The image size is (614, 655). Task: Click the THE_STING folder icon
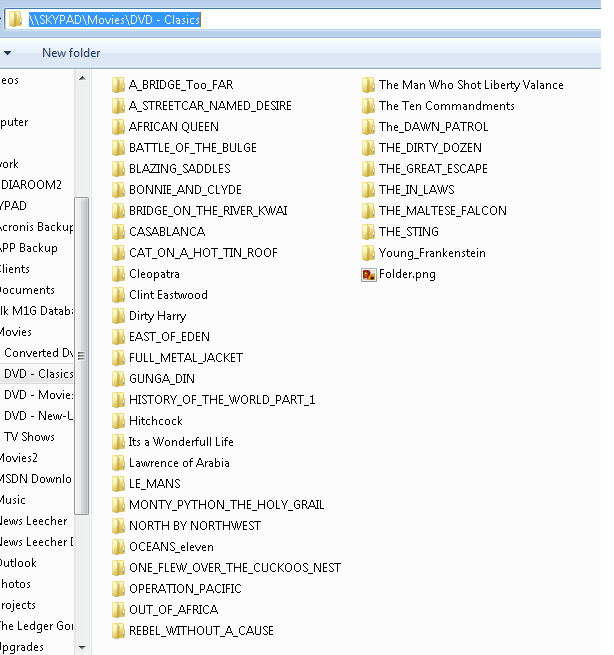pos(368,231)
